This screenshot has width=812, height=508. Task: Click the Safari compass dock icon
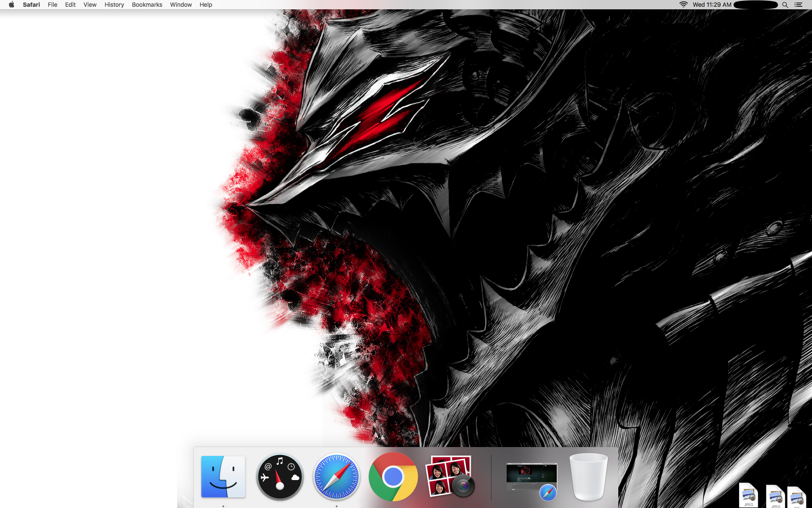(x=336, y=477)
